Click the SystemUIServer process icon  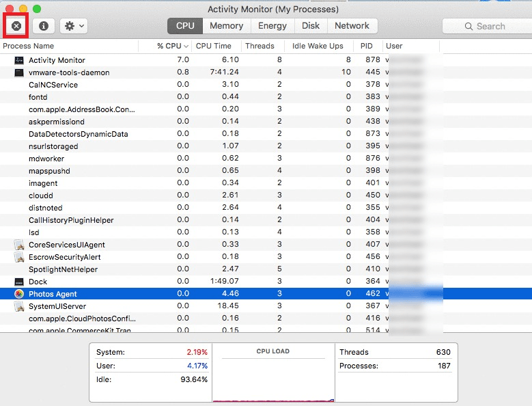[x=19, y=306]
